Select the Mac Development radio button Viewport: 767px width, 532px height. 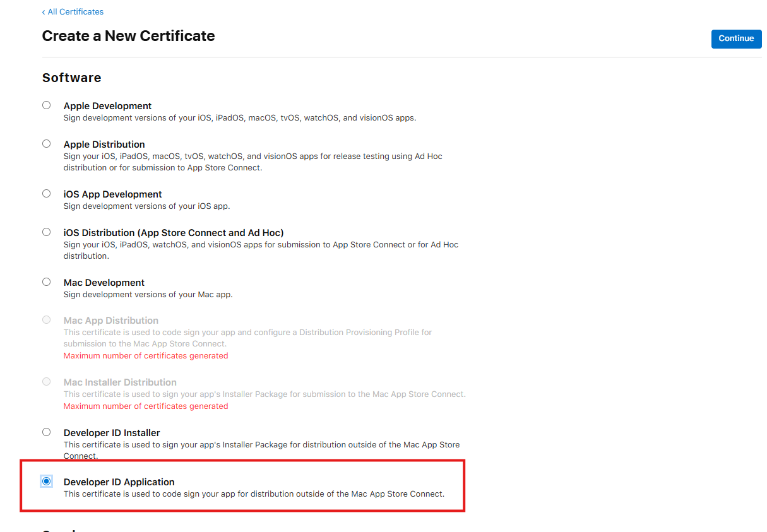[x=47, y=282]
